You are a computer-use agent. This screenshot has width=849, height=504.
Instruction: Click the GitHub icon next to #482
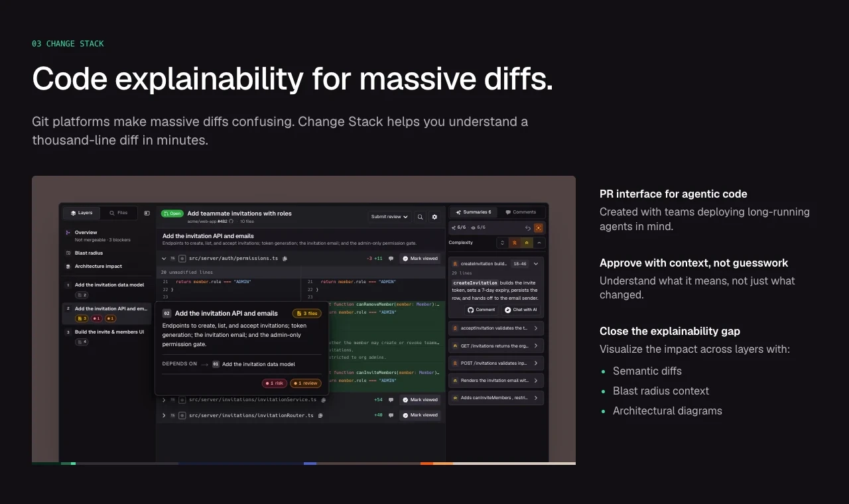pos(231,221)
